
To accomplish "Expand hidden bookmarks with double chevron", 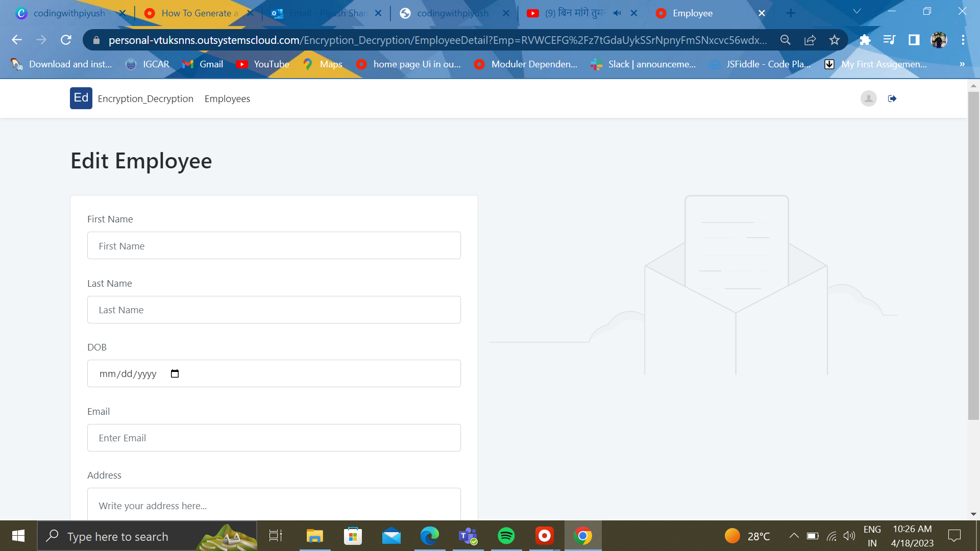I will pos(962,64).
